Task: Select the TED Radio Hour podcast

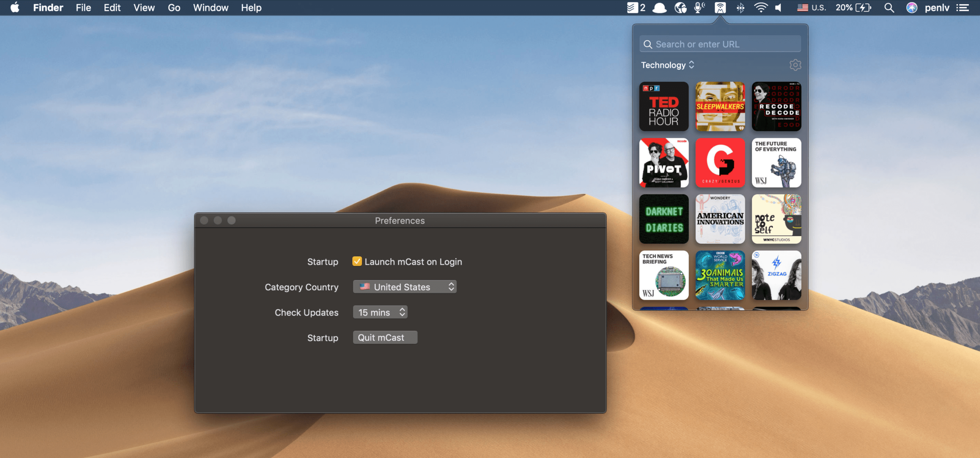Action: (664, 106)
